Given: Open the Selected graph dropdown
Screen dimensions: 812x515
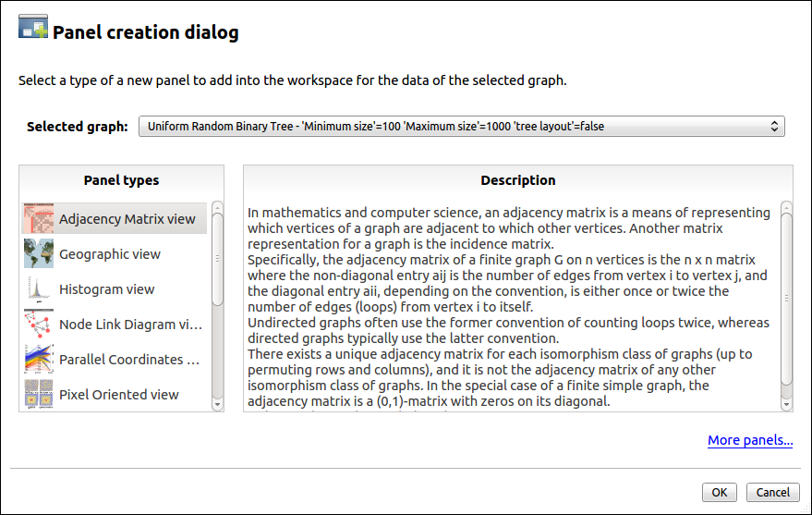Looking at the screenshot, I should coord(461,126).
